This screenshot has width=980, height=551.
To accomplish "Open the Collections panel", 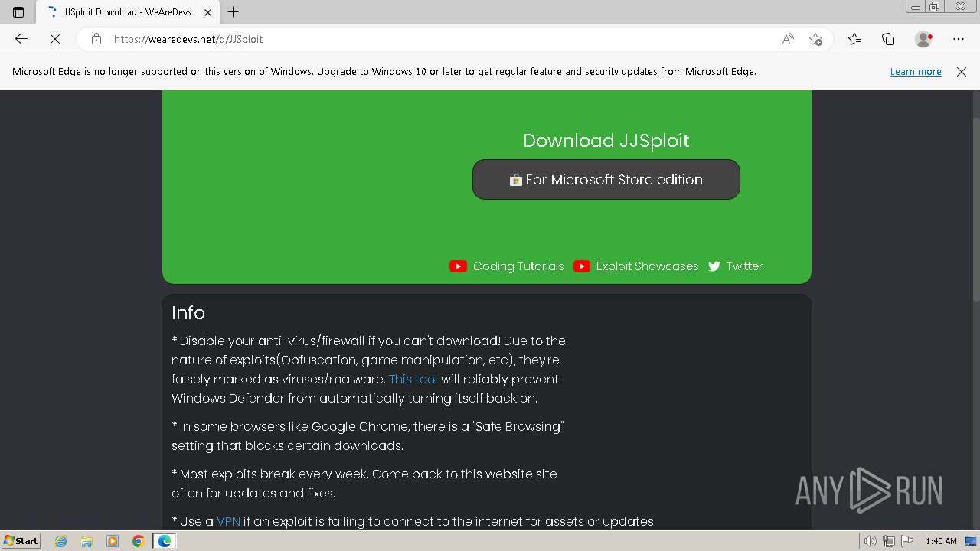I will [888, 39].
